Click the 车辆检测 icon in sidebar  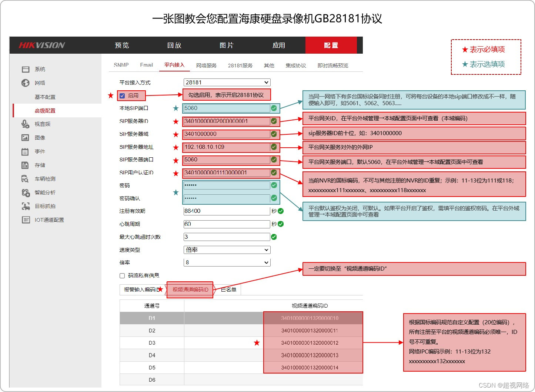(x=25, y=179)
